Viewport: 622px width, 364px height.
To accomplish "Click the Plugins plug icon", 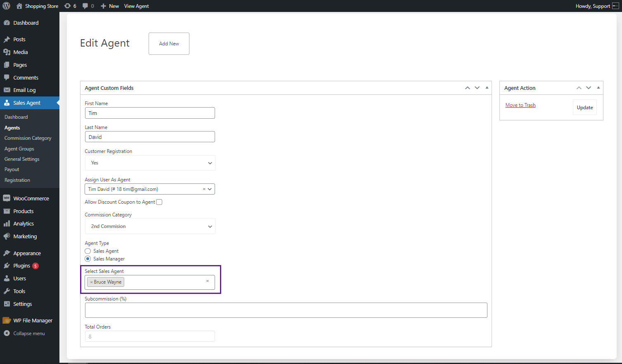I will pos(7,265).
